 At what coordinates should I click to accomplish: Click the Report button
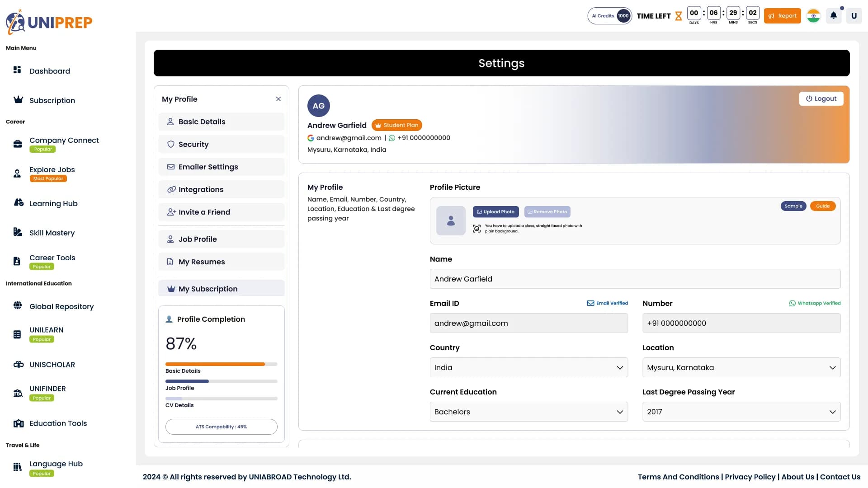(x=782, y=16)
